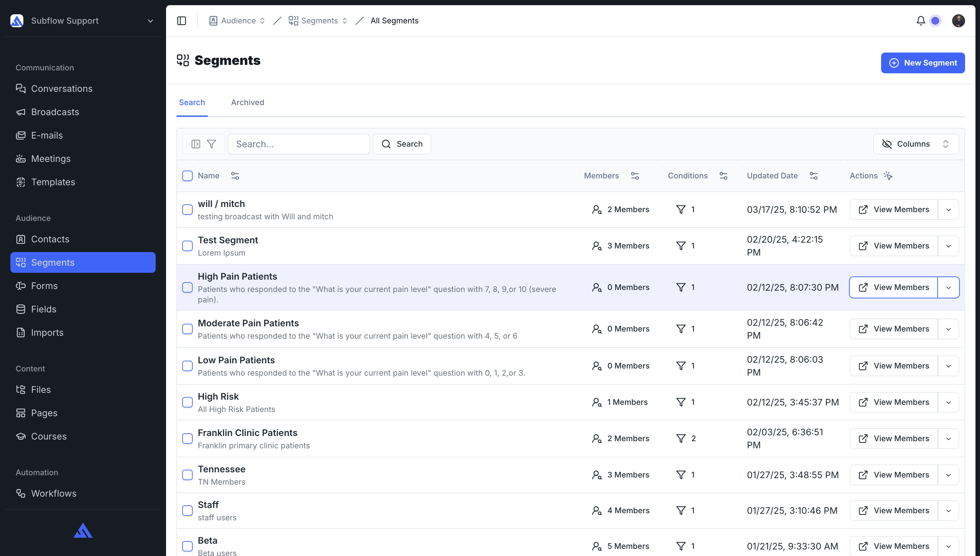Expand actions chevron for High Pain Patients
Image resolution: width=980 pixels, height=556 pixels.
[948, 287]
